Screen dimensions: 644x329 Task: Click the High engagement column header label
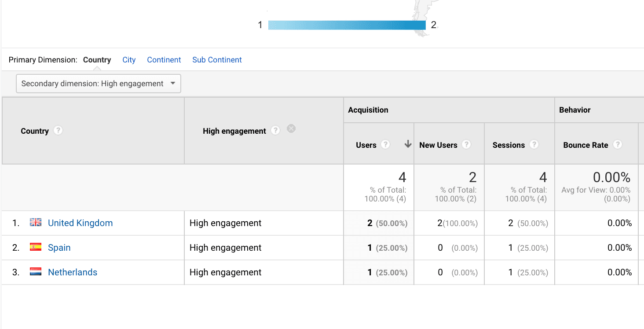[234, 131]
